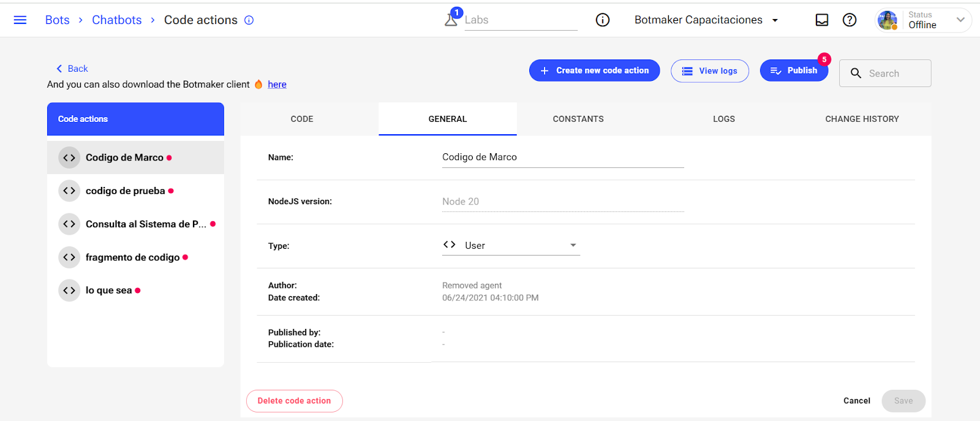Image resolution: width=980 pixels, height=421 pixels.
Task: Click the View logs button
Action: pyautogui.click(x=710, y=71)
